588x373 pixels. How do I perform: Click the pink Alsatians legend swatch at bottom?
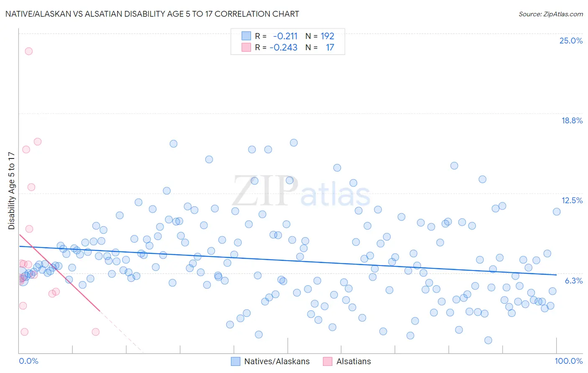327,361
